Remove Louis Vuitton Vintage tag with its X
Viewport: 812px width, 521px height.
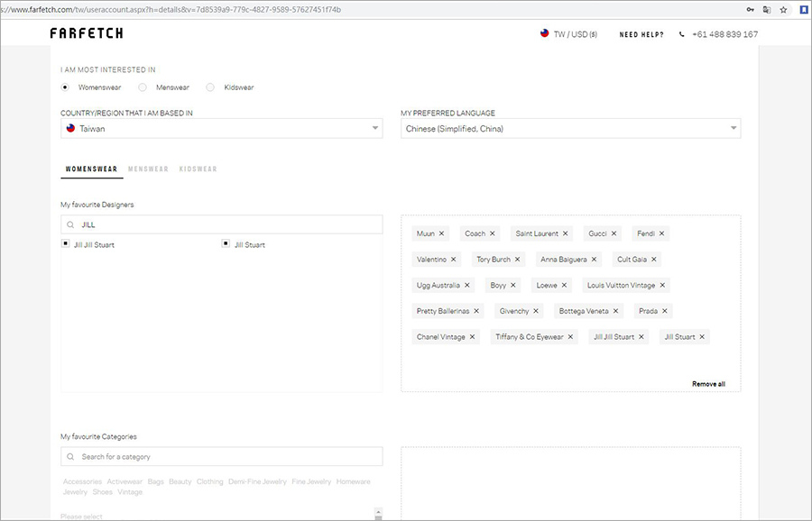tap(662, 285)
